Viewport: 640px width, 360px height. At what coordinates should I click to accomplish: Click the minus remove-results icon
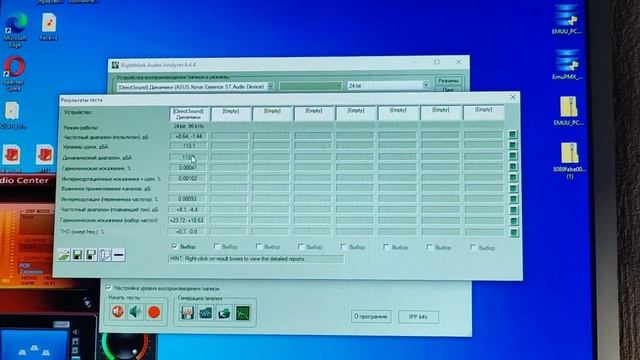click(119, 255)
